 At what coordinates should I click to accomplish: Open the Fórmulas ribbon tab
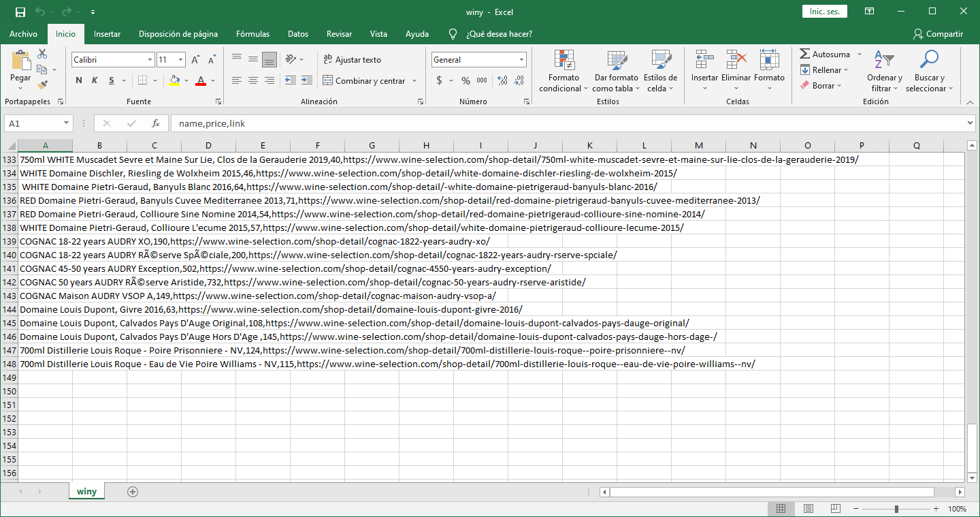[252, 34]
